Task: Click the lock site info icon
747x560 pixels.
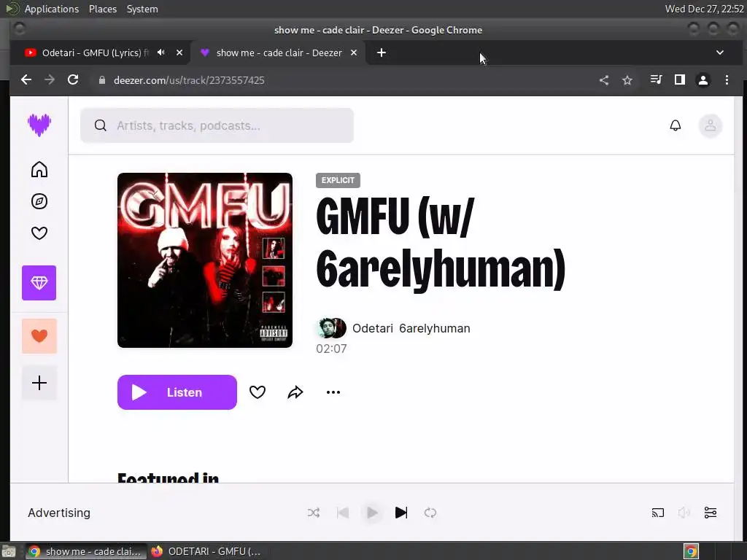Action: point(101,80)
